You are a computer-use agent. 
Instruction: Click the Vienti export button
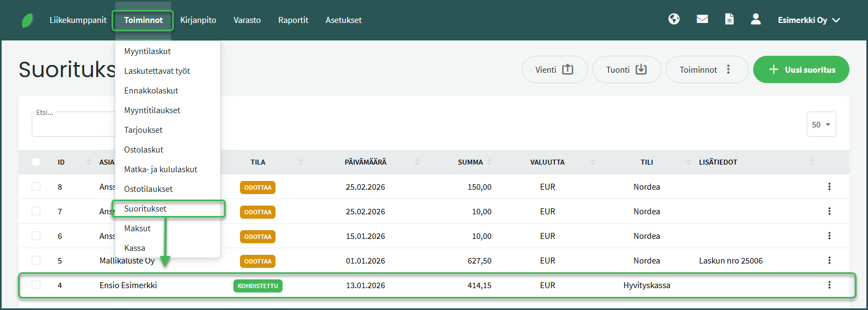coord(554,69)
